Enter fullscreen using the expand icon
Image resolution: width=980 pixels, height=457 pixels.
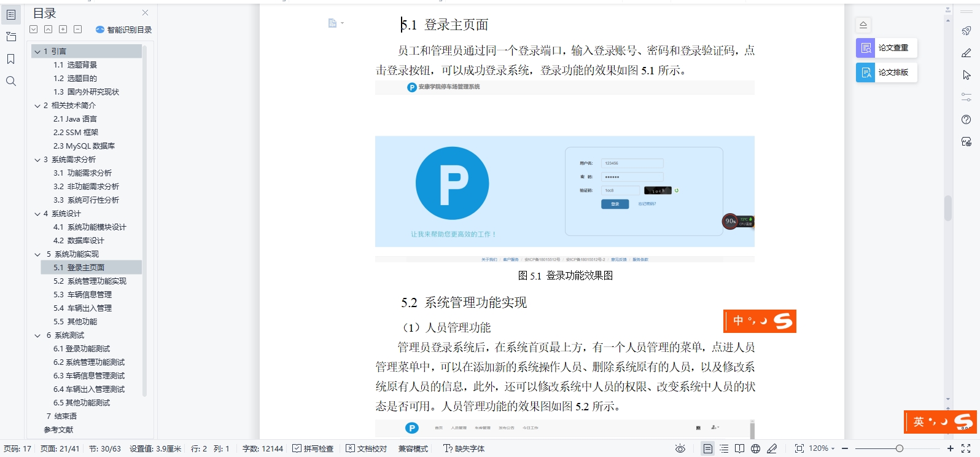tap(966, 448)
